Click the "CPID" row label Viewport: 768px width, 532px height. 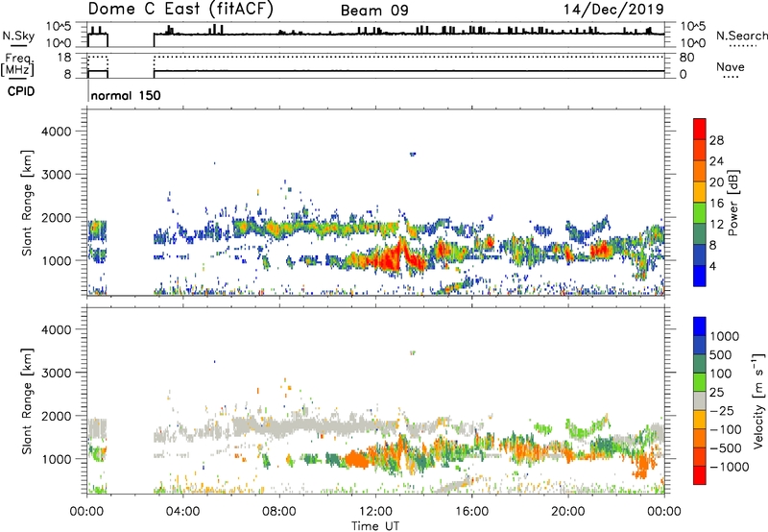[x=21, y=91]
